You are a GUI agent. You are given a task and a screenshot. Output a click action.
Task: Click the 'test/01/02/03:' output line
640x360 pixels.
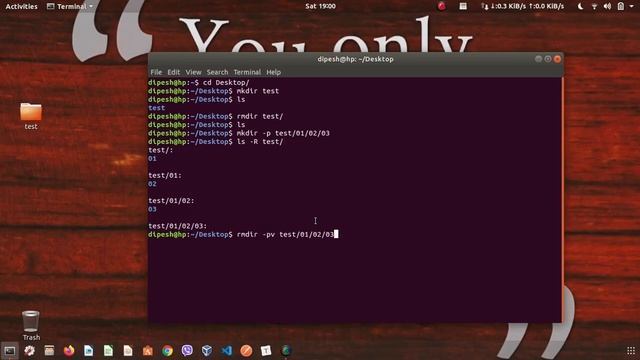click(178, 226)
